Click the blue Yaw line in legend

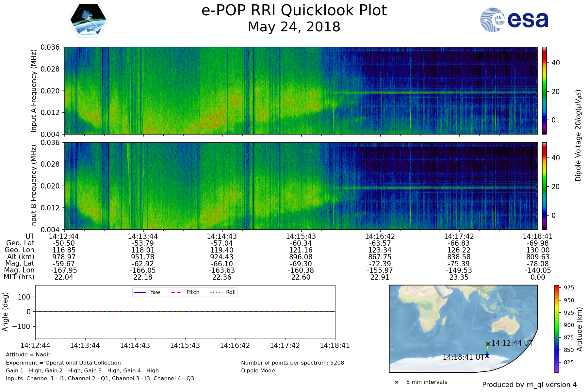140,292
